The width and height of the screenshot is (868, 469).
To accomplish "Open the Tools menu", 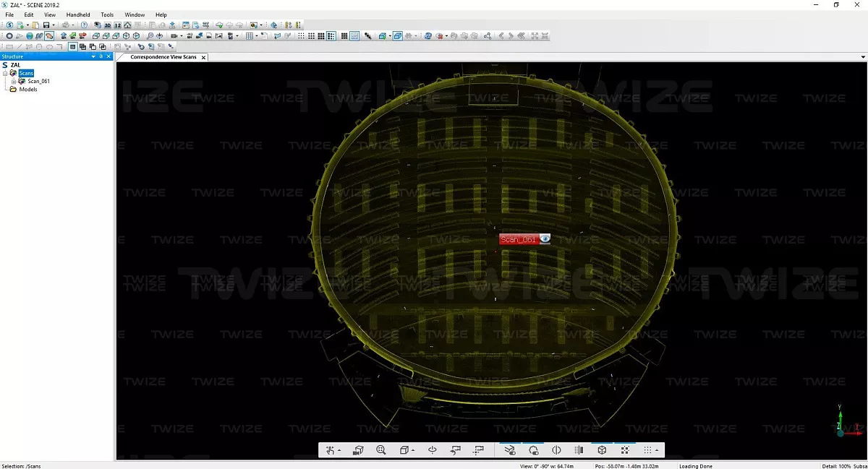I will (107, 14).
